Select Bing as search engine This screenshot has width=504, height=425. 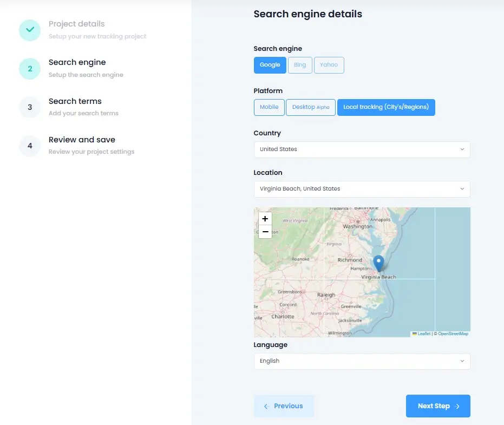(x=300, y=65)
